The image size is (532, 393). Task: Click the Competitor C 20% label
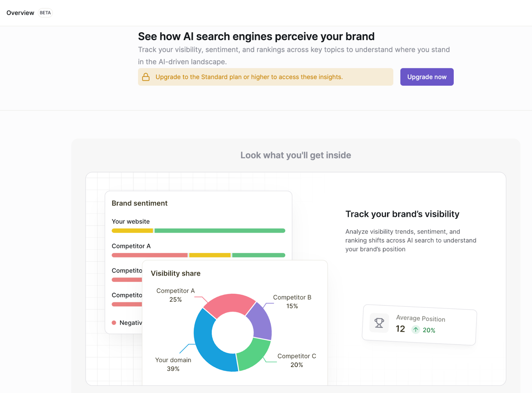297,360
